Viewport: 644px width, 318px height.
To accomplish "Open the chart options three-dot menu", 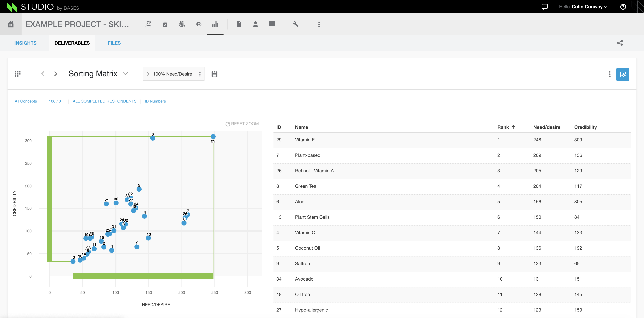I will (610, 74).
